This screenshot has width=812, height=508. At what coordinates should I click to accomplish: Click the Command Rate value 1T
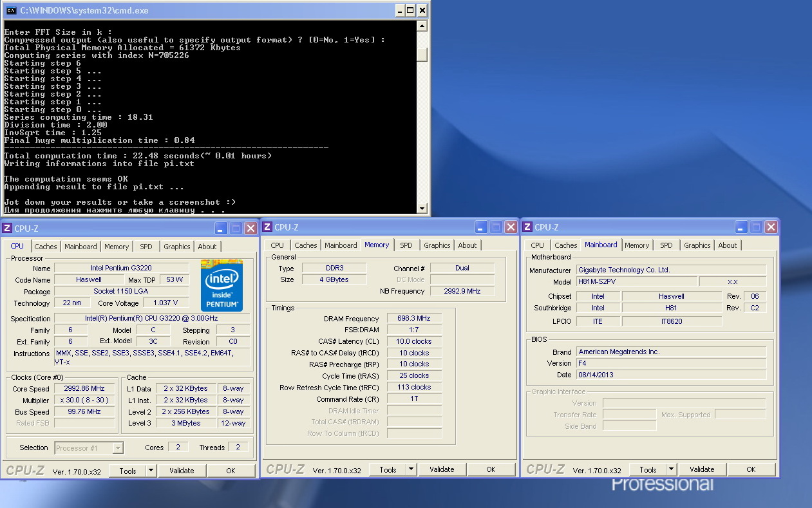click(x=414, y=399)
